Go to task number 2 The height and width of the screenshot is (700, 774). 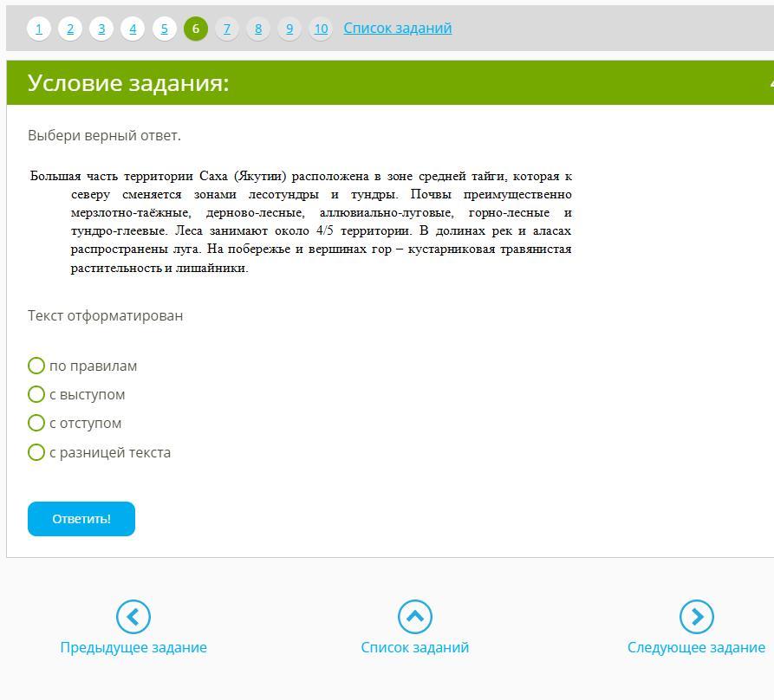click(70, 29)
